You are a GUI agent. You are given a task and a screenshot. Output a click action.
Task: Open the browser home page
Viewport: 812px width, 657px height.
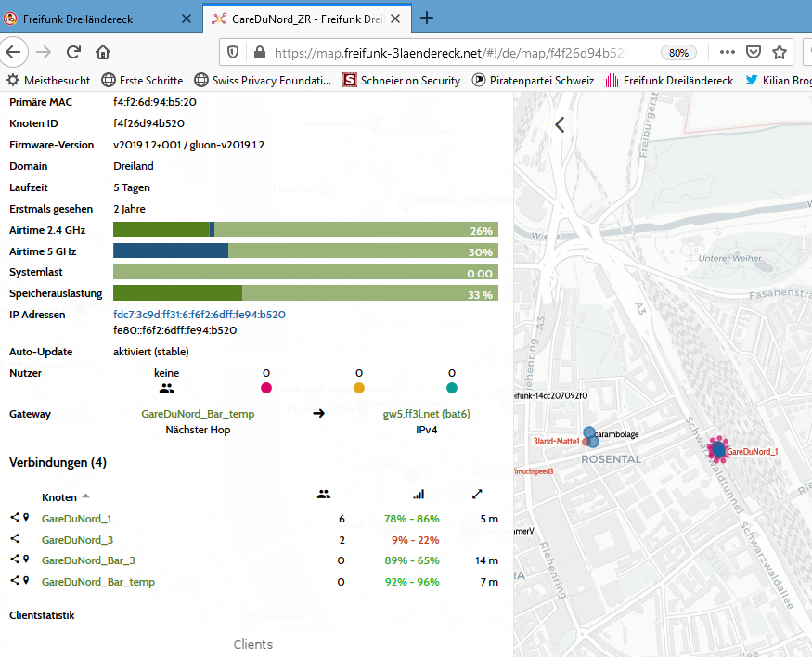103,52
